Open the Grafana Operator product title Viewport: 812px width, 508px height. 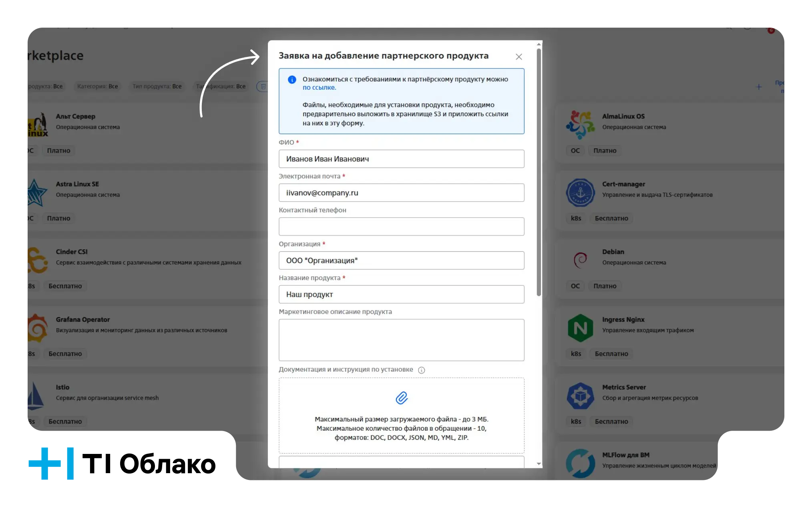click(83, 320)
